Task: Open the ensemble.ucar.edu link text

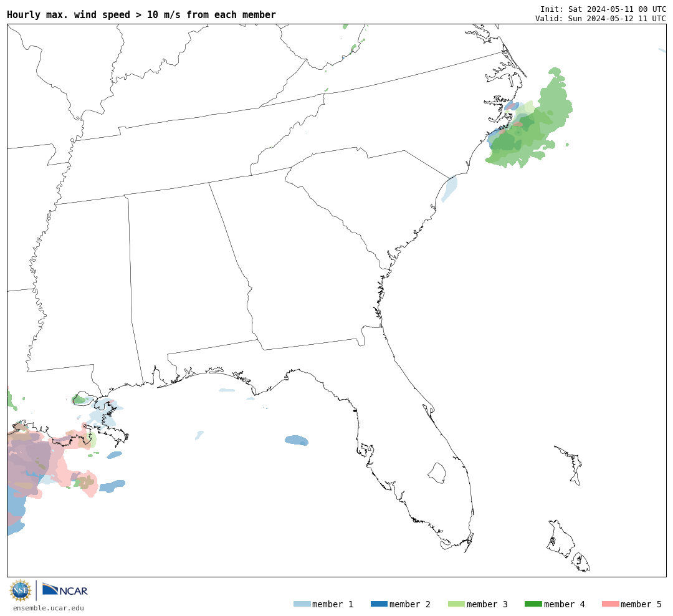Action: point(49,608)
